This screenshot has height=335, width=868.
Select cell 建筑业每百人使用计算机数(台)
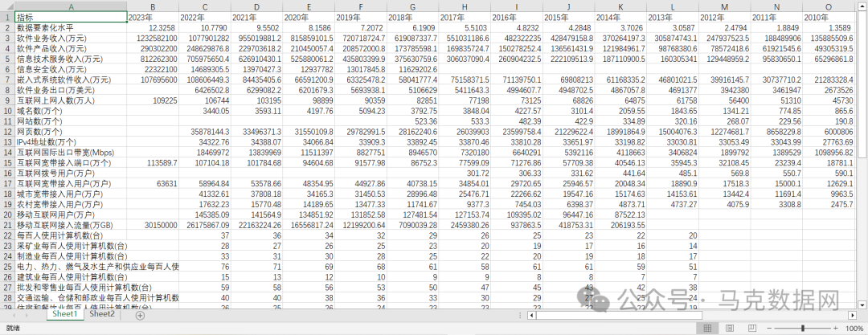tap(70, 277)
